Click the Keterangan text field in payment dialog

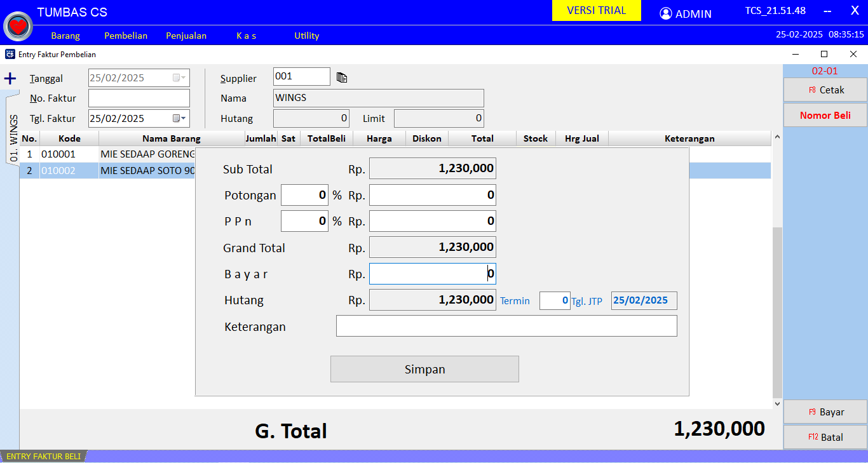[506, 326]
